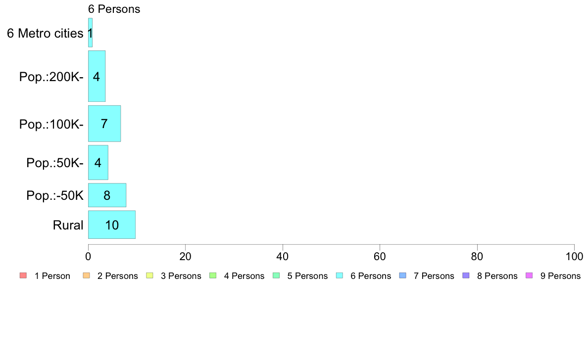The image size is (588, 364).
Task: Click the 2 Persons orange legend swatch
Action: (86, 275)
